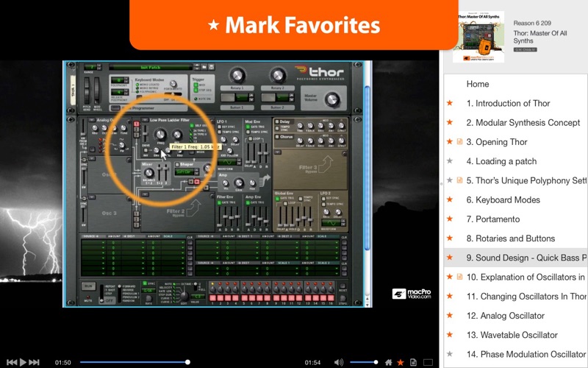
Task: Mute audio with the speaker icon
Action: click(338, 362)
